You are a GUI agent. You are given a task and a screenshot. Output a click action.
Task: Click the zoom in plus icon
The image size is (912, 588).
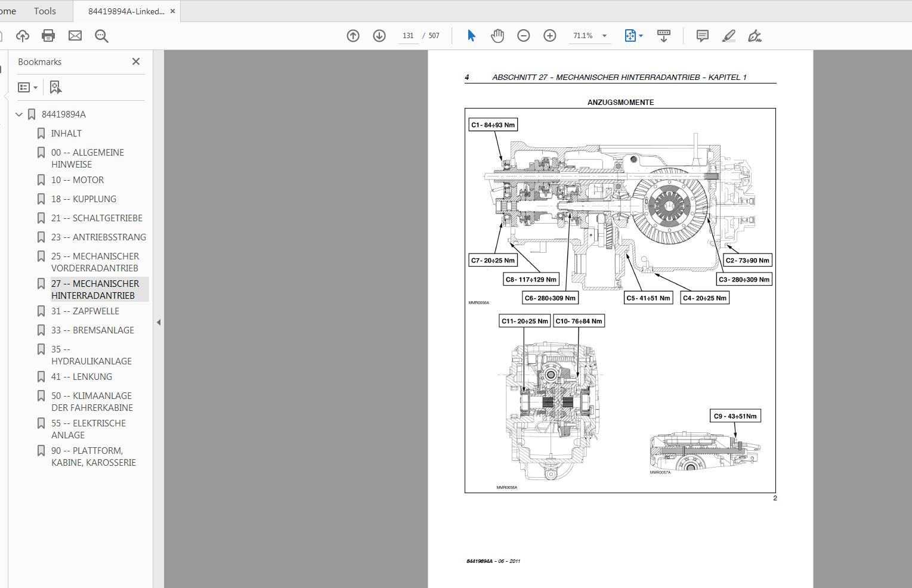click(549, 36)
